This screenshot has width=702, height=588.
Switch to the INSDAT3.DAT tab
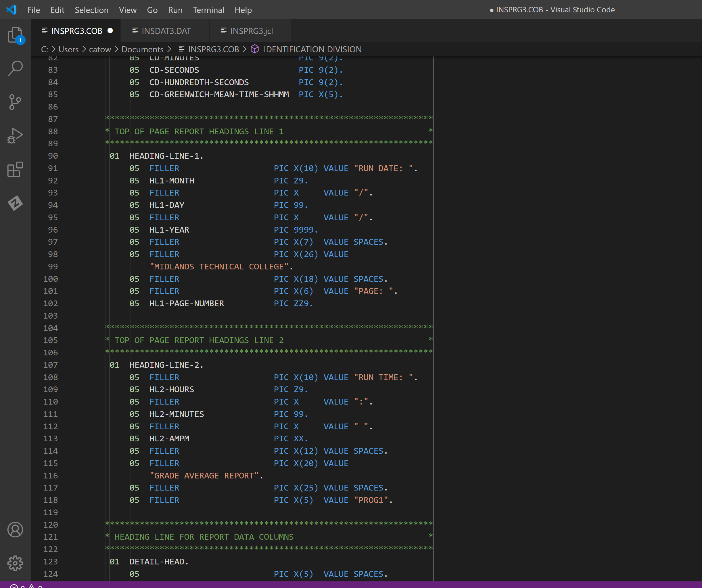click(x=166, y=31)
